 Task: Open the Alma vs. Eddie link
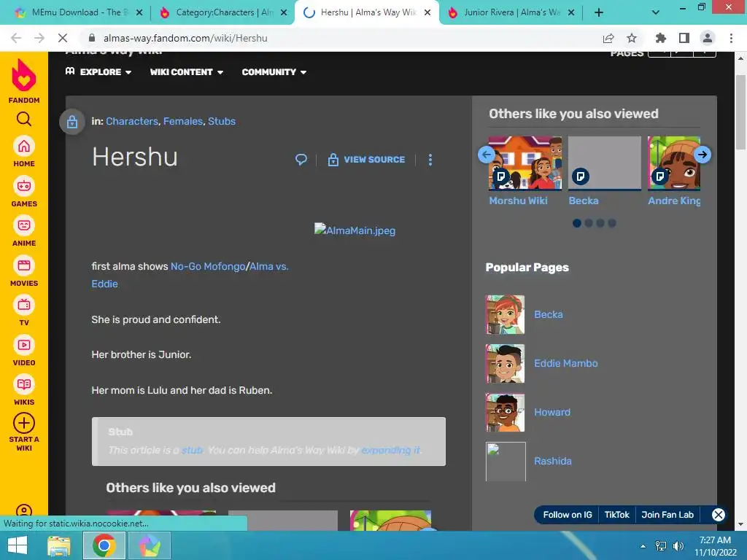pos(269,266)
